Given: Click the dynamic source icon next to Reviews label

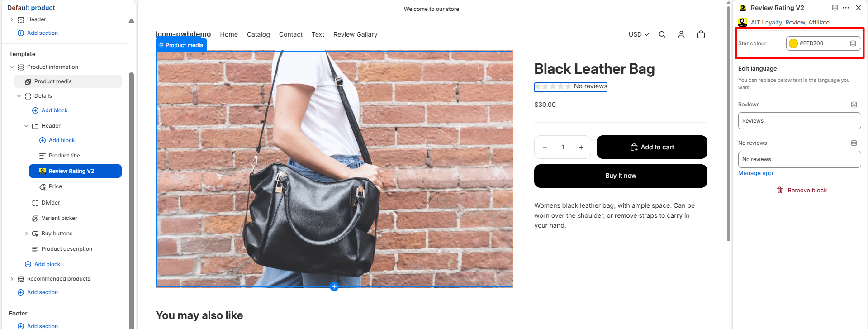Looking at the screenshot, I should (x=854, y=105).
